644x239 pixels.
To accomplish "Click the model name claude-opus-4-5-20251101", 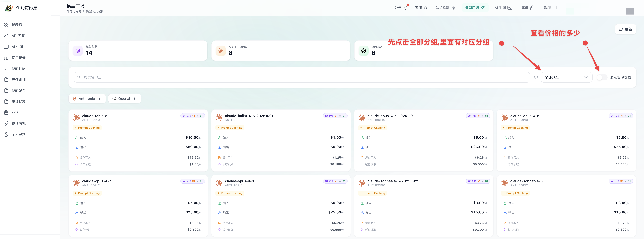I will point(391,116).
